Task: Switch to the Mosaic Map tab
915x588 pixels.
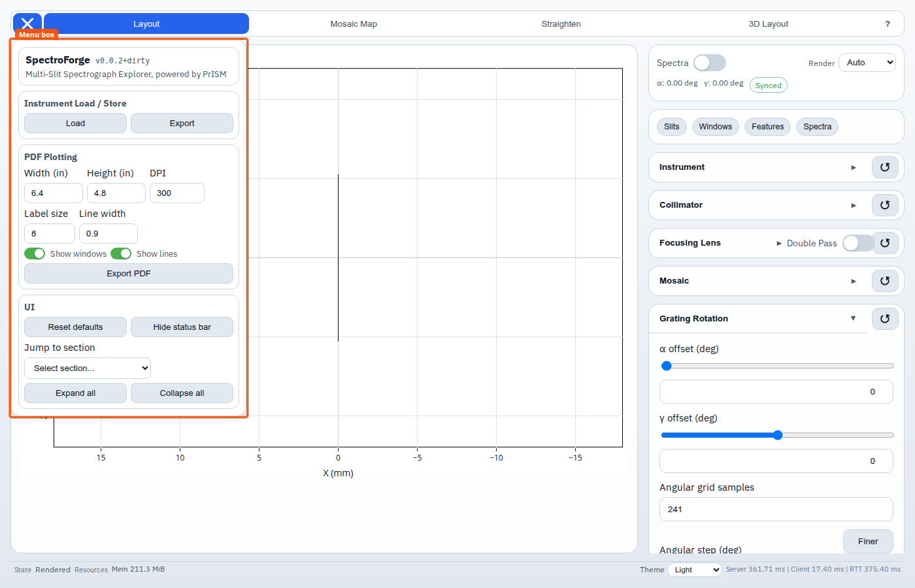Action: pos(354,24)
